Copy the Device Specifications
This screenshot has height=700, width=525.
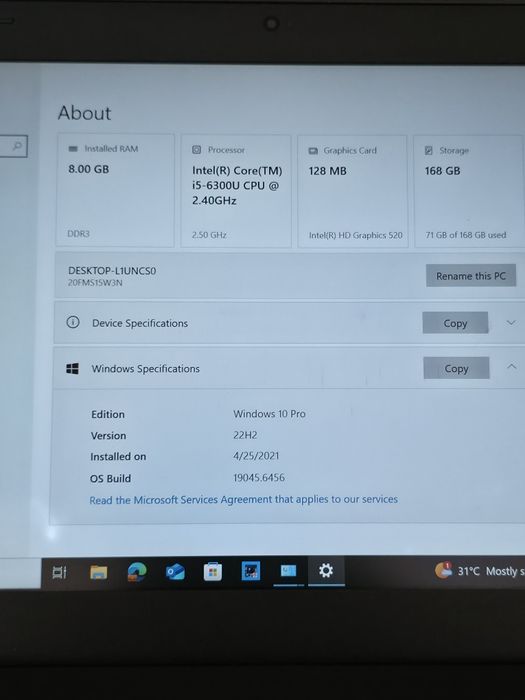click(455, 323)
